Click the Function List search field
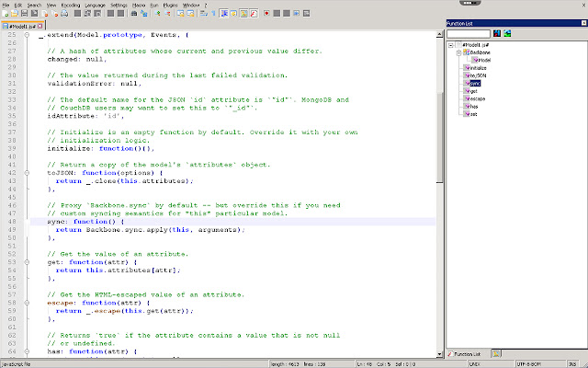Screen dimensions: 588x368 tap(469, 34)
